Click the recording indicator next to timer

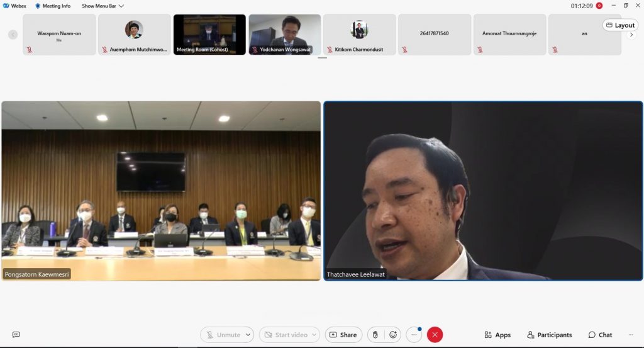(599, 6)
